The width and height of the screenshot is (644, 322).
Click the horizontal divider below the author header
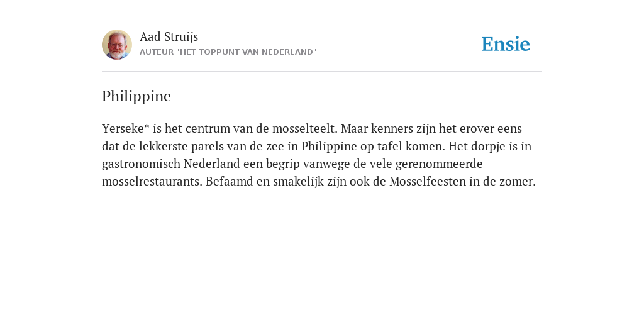pyautogui.click(x=322, y=72)
